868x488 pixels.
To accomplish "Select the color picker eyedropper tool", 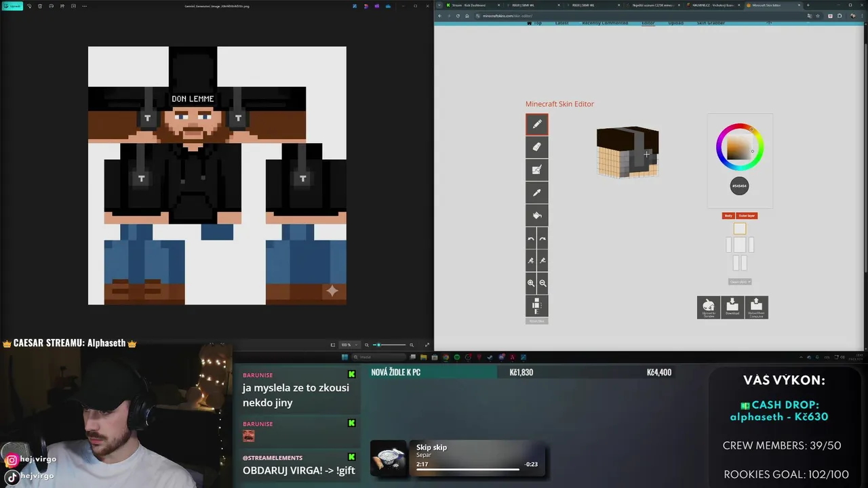I will (536, 192).
